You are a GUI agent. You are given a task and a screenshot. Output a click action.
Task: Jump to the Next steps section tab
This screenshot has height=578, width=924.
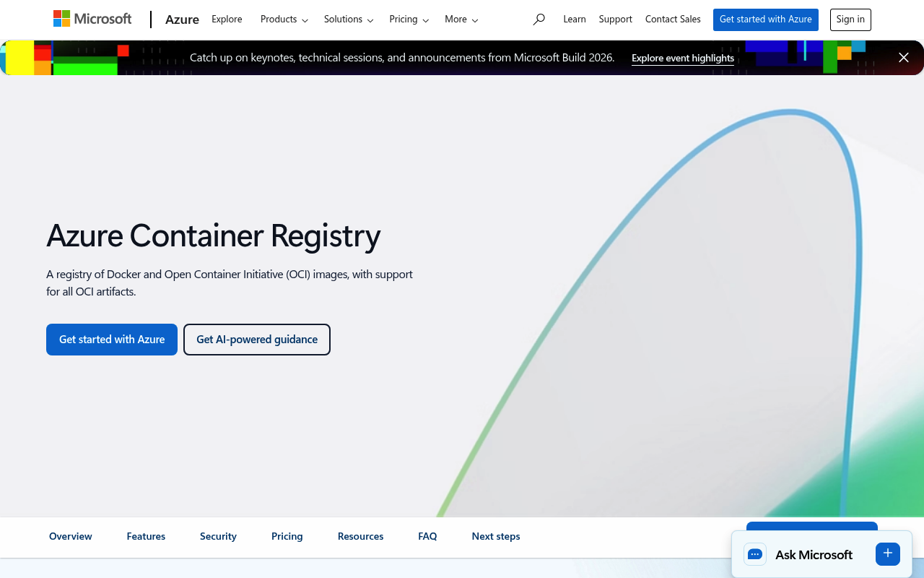coord(496,536)
